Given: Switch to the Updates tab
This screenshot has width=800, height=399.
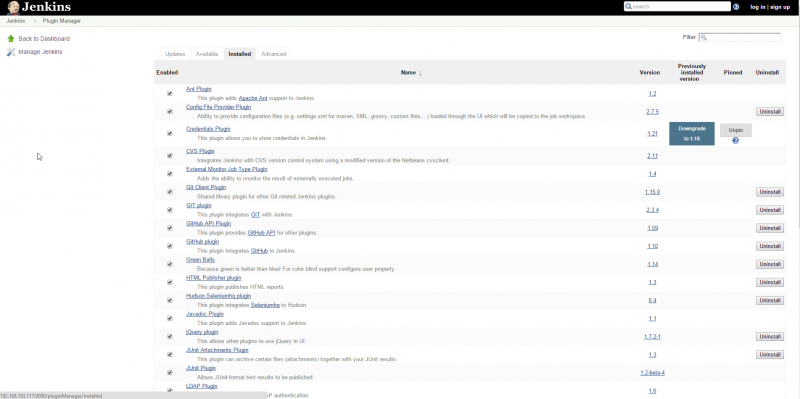Looking at the screenshot, I should [x=175, y=54].
